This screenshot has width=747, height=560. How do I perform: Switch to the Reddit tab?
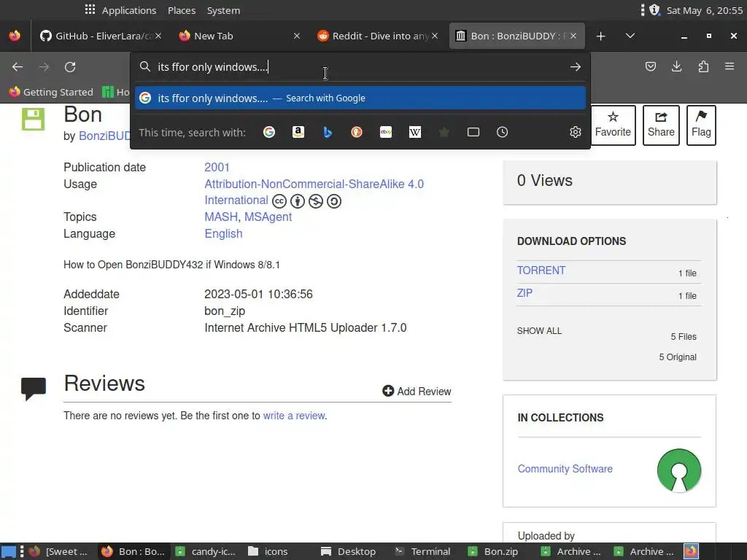[x=379, y=36]
